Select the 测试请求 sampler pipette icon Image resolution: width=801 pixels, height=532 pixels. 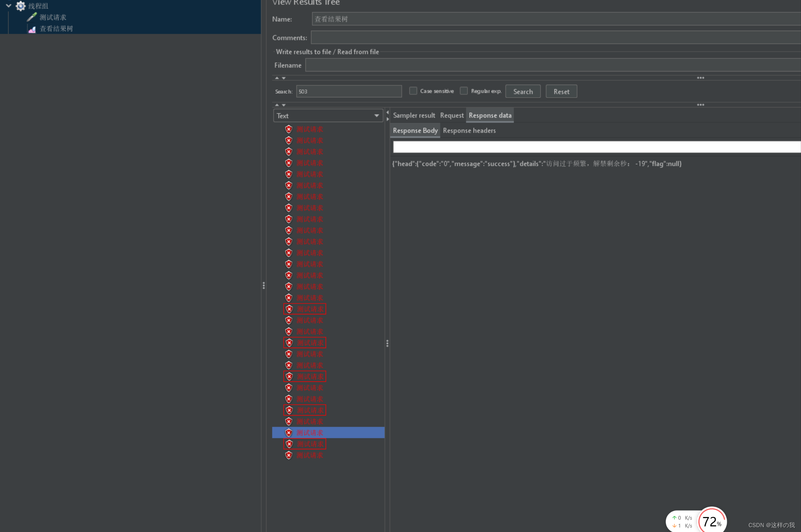pyautogui.click(x=32, y=17)
